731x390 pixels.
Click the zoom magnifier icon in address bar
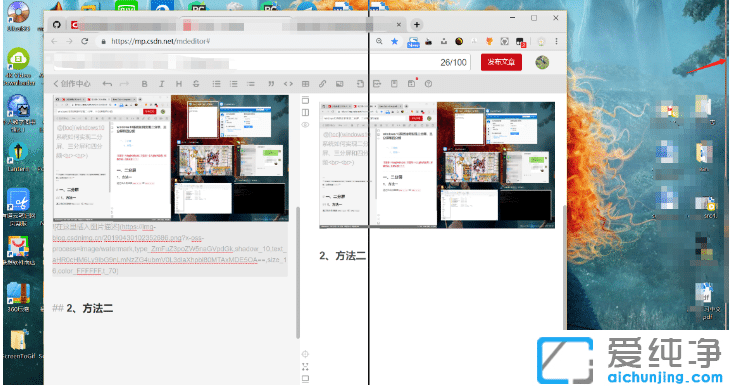click(x=379, y=41)
